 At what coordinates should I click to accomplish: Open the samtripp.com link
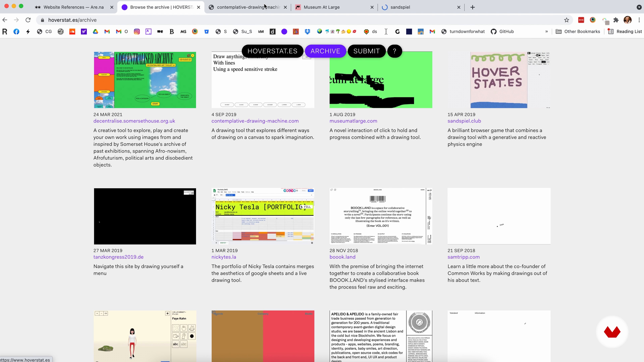(464, 257)
